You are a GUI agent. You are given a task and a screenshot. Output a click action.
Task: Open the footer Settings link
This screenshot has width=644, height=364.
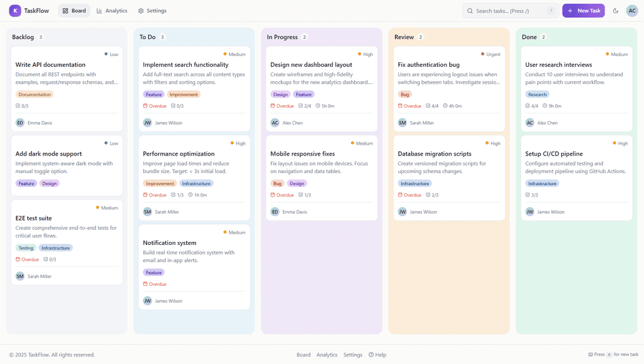click(x=353, y=355)
